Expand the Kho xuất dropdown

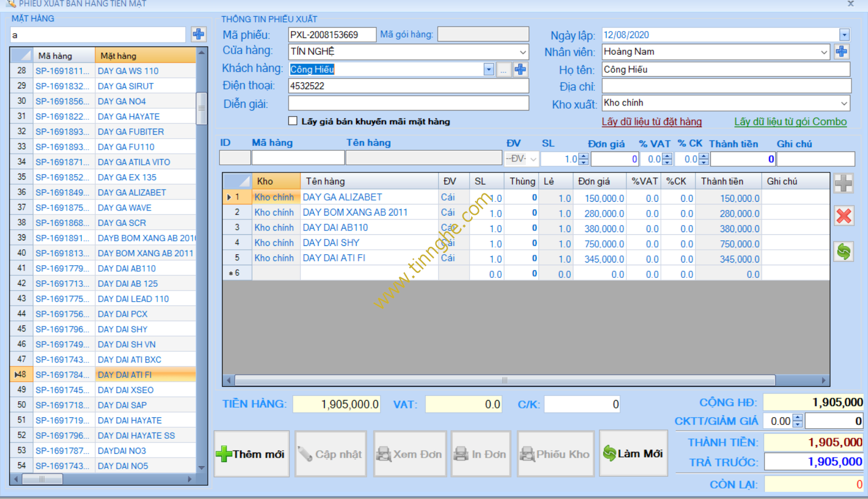844,103
